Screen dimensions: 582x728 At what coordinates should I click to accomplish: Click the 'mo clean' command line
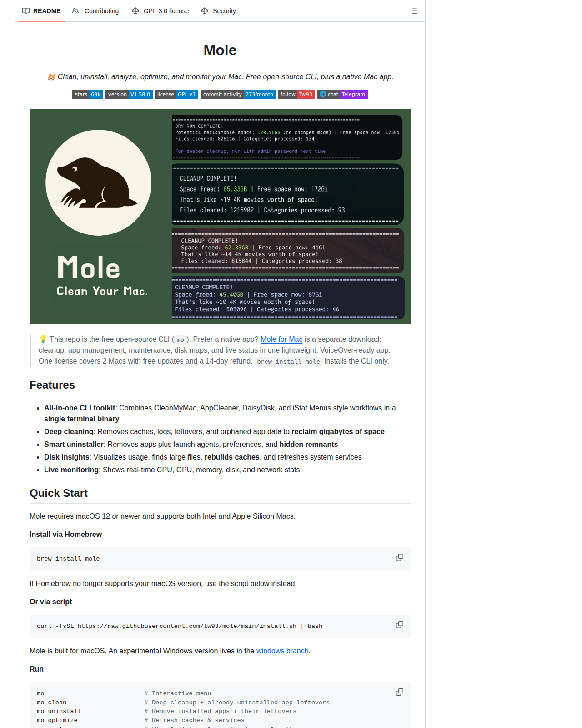52,703
